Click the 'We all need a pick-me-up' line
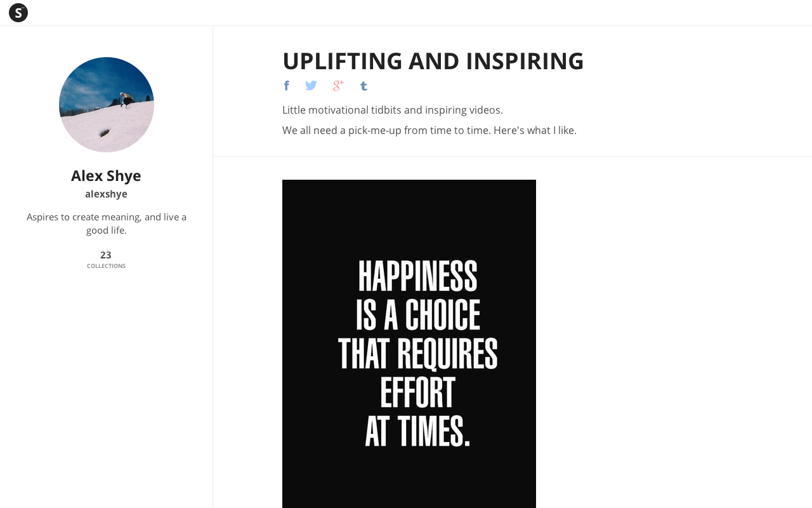812x508 pixels. pos(429,130)
